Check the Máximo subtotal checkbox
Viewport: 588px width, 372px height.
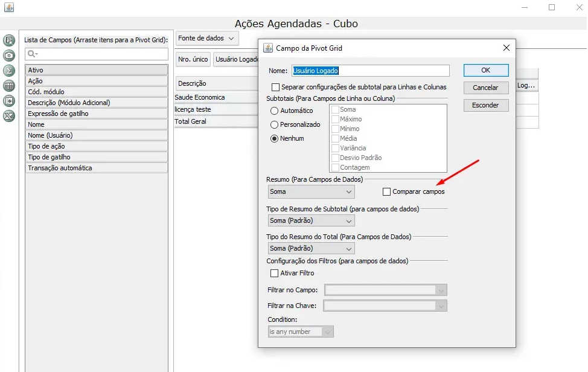point(335,119)
